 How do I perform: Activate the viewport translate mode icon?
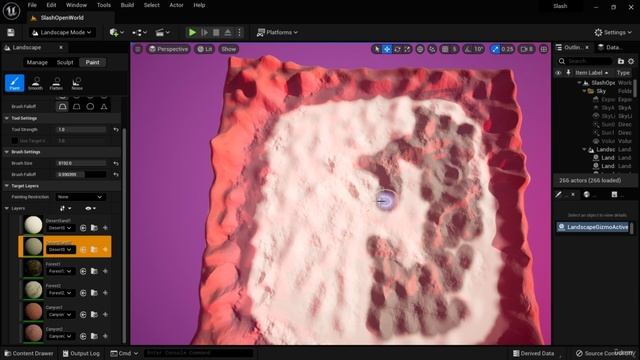pyautogui.click(x=387, y=49)
